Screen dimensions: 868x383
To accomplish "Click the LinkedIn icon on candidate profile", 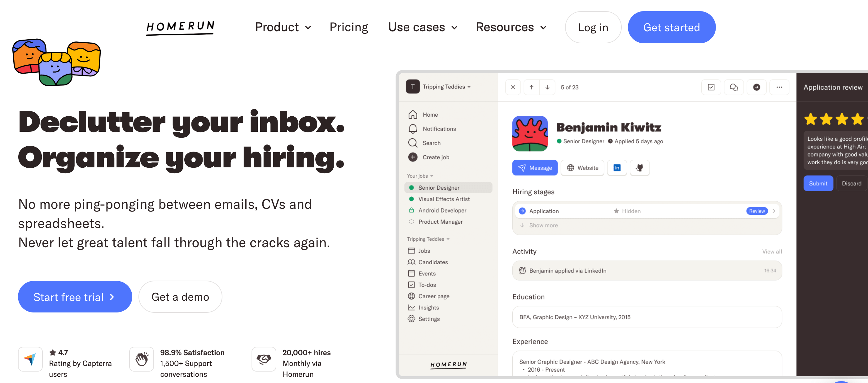I will coord(617,168).
